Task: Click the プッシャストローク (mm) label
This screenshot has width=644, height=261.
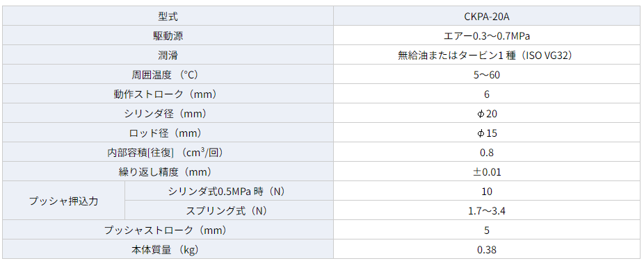Action: click(168, 230)
